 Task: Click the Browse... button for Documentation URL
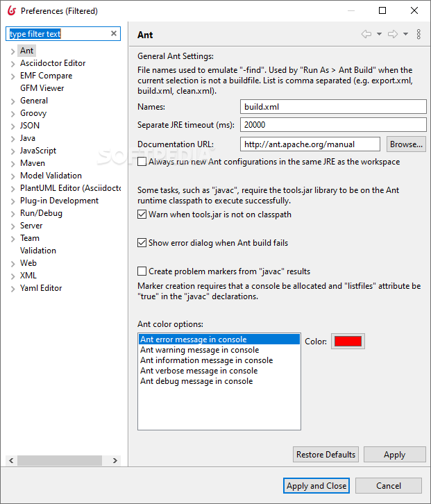[x=406, y=144]
